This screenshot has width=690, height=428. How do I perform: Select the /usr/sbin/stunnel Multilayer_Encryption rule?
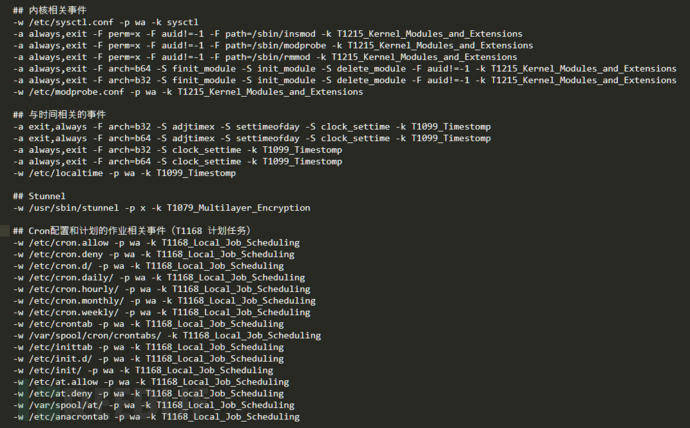(161, 208)
